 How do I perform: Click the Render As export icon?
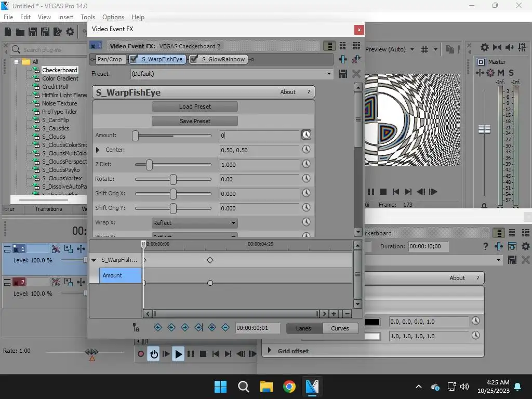tap(58, 32)
